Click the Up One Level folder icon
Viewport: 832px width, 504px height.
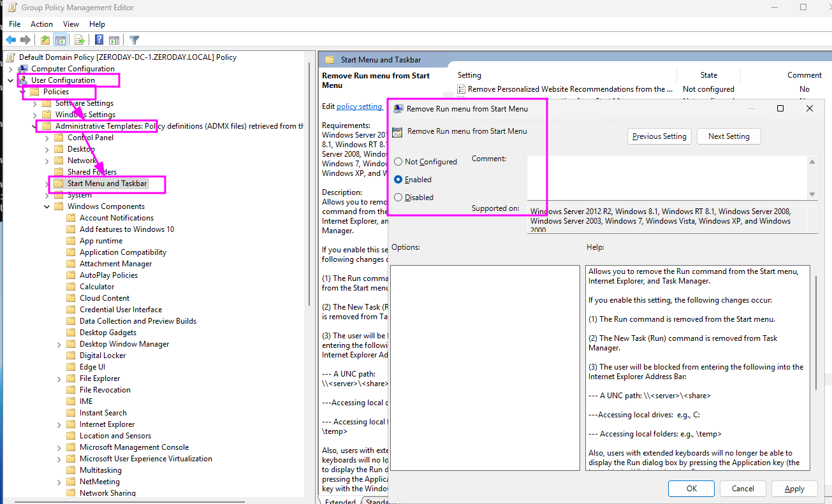[x=45, y=40]
